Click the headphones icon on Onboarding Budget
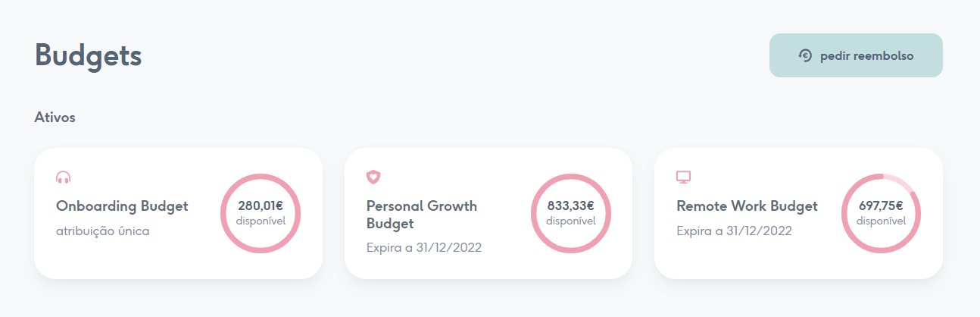Screen dimensions: 980x317 (64, 177)
